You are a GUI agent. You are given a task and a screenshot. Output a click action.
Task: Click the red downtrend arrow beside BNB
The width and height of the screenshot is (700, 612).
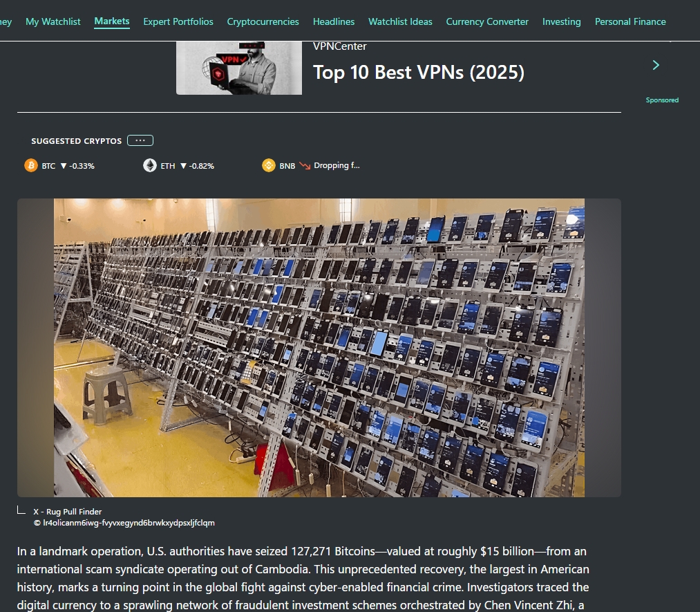(305, 166)
